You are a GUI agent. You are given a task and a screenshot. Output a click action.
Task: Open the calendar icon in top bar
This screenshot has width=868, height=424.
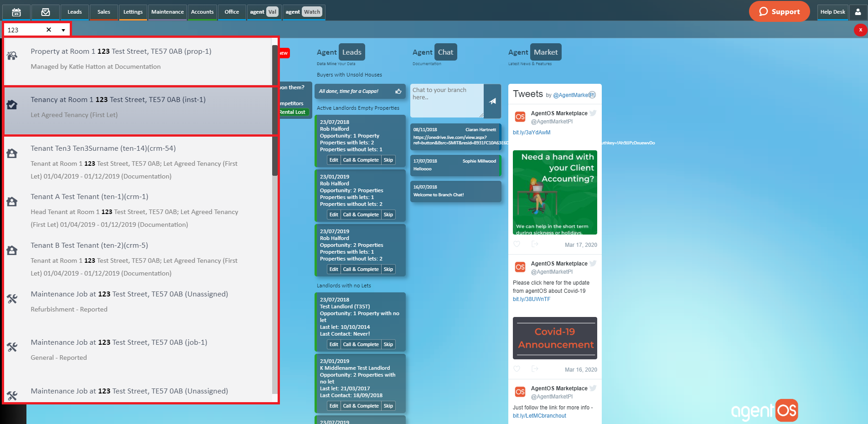(16, 12)
